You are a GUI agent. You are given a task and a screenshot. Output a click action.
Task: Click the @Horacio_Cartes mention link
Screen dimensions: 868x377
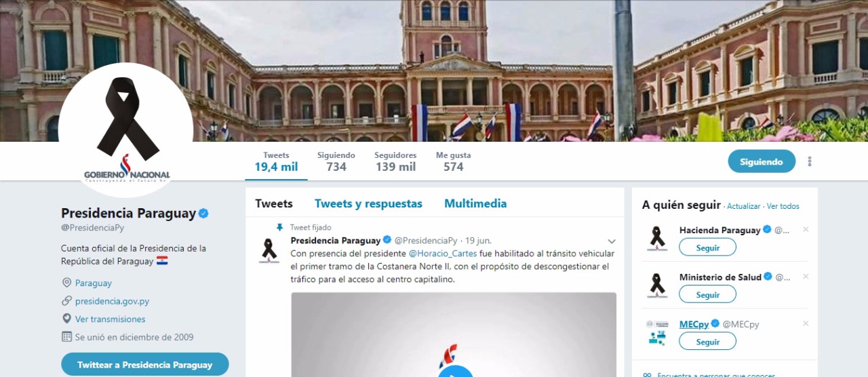pyautogui.click(x=443, y=254)
